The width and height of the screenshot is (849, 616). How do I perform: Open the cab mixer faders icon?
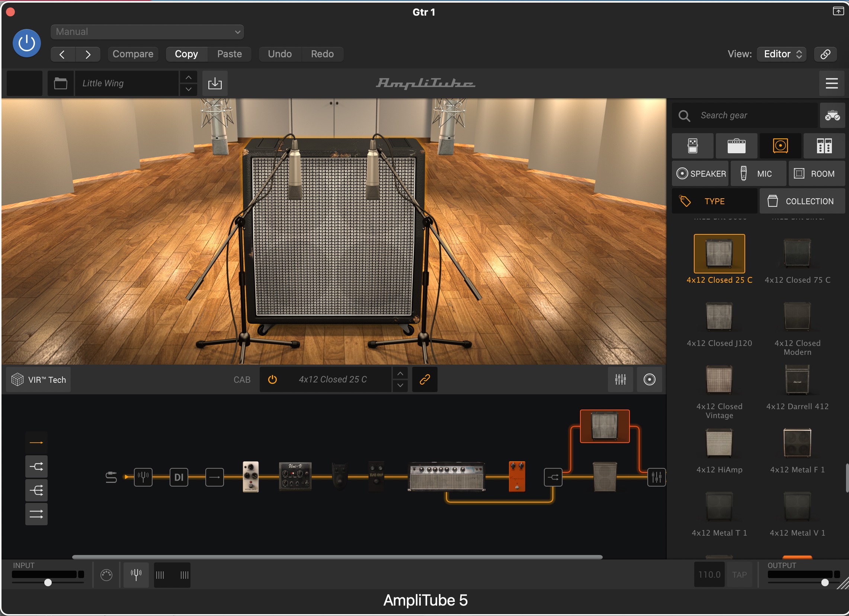click(620, 379)
